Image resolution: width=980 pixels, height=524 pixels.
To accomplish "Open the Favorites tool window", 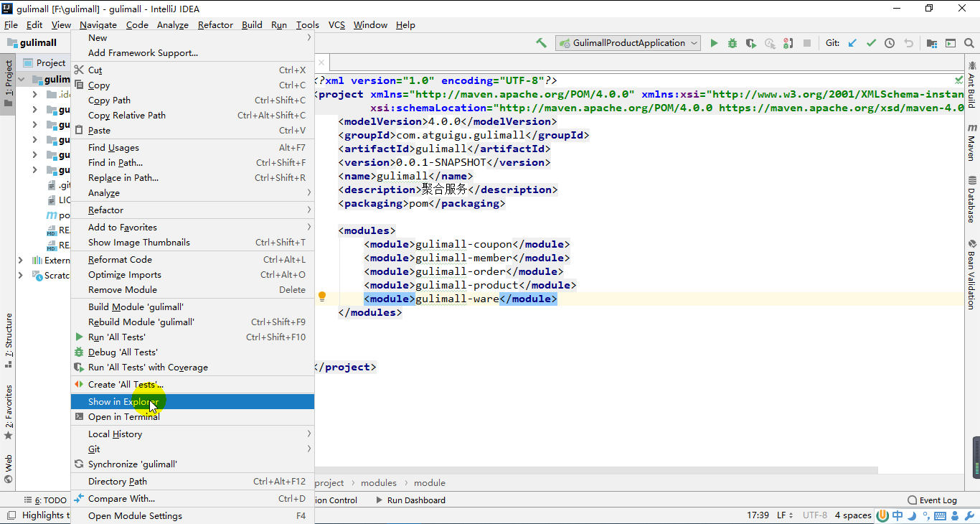I will tap(9, 412).
